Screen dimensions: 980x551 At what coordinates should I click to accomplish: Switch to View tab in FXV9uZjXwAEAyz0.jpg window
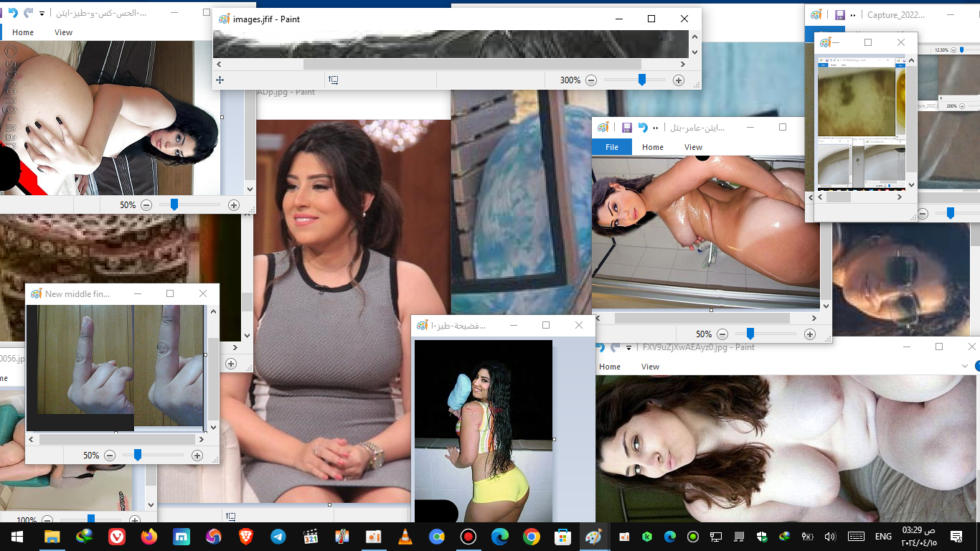pyautogui.click(x=650, y=367)
